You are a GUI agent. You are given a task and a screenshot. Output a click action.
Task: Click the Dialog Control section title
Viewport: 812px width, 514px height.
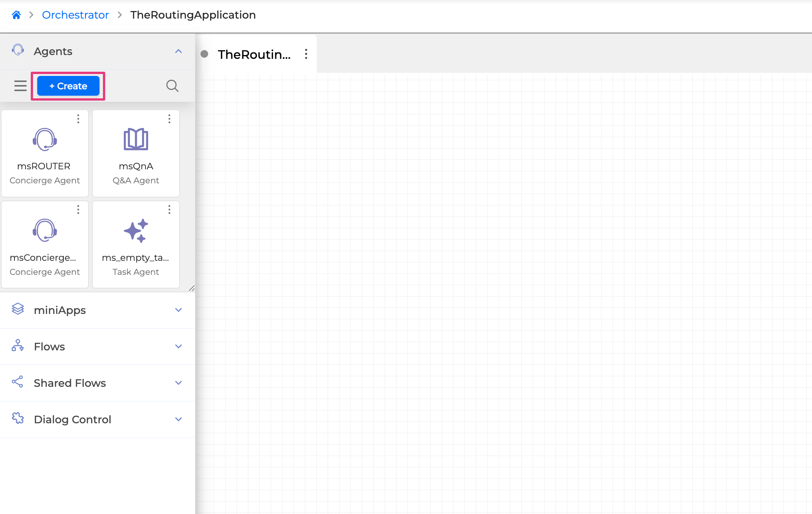tap(73, 419)
